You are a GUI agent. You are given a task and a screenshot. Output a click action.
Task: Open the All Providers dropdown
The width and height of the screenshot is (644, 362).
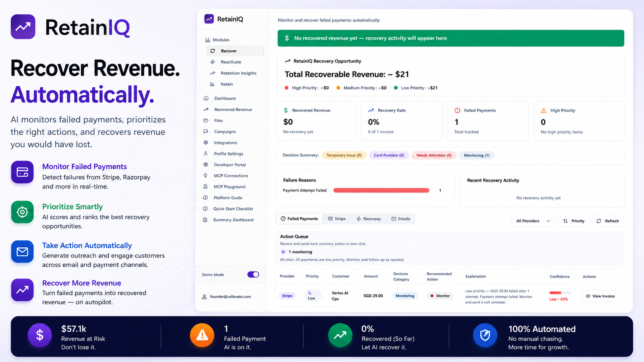[x=533, y=221]
